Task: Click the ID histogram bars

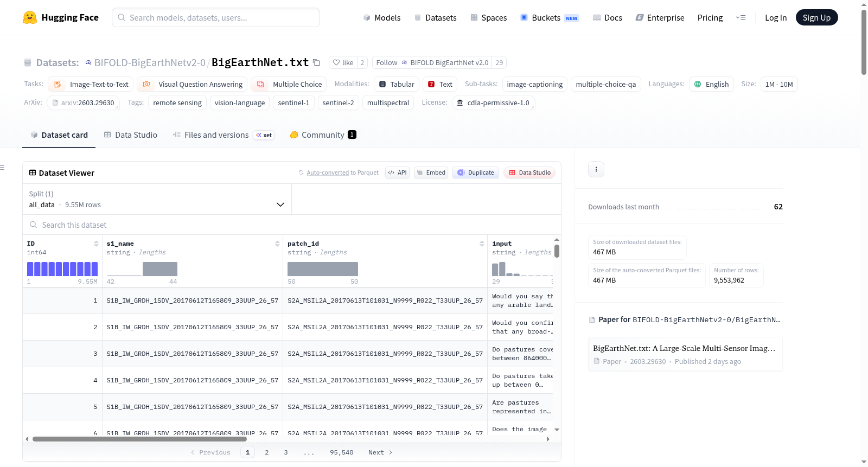Action: tap(62, 269)
